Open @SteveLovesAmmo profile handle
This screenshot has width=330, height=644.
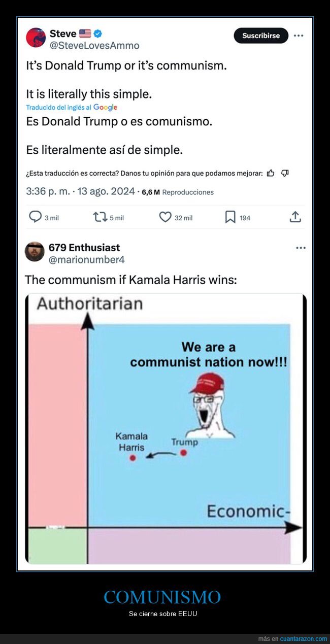(94, 46)
